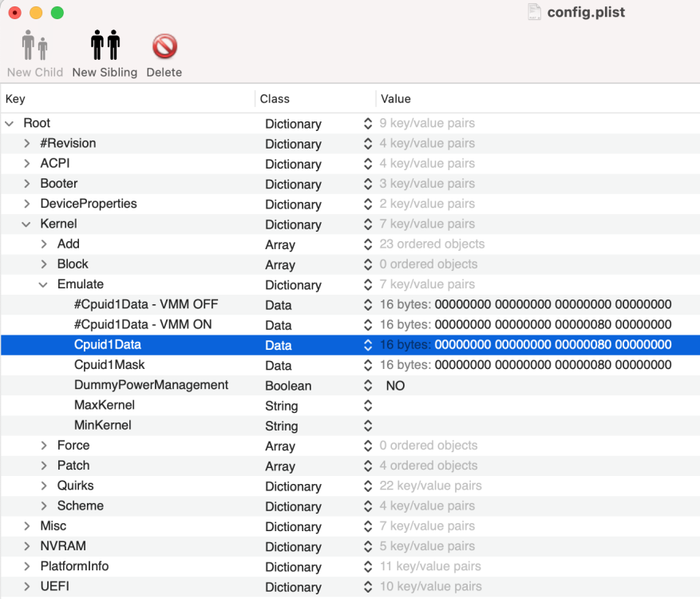Click the Cpuid1Mask hex value
The image size is (700, 599).
553,364
